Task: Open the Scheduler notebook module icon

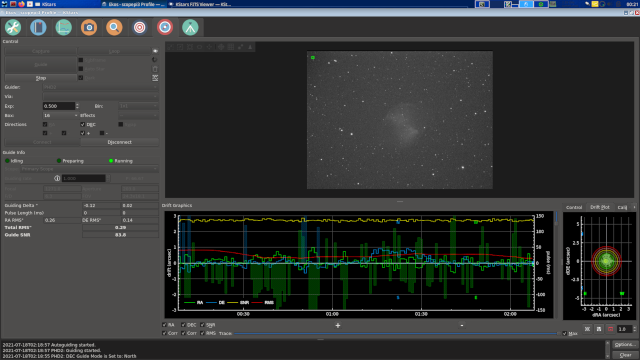Action: (x=38, y=27)
